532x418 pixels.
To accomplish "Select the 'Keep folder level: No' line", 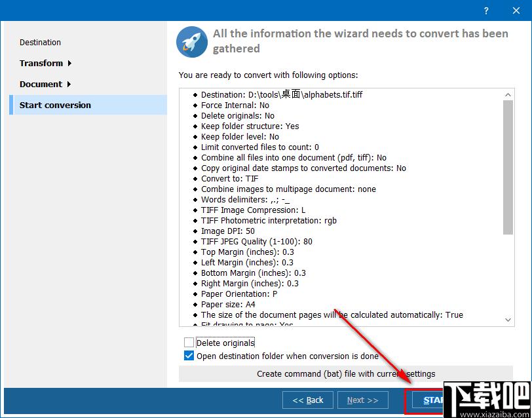I will coord(240,137).
